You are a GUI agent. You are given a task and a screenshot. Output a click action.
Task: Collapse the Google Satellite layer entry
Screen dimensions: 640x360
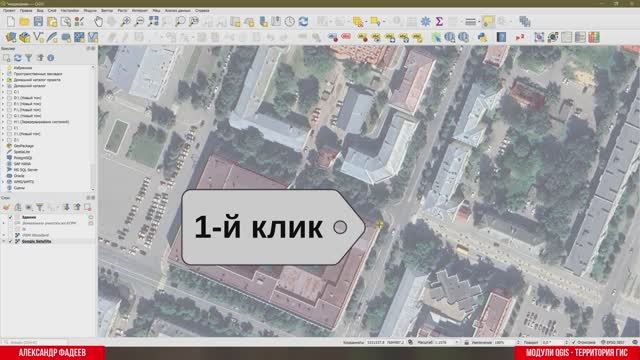pyautogui.click(x=4, y=241)
